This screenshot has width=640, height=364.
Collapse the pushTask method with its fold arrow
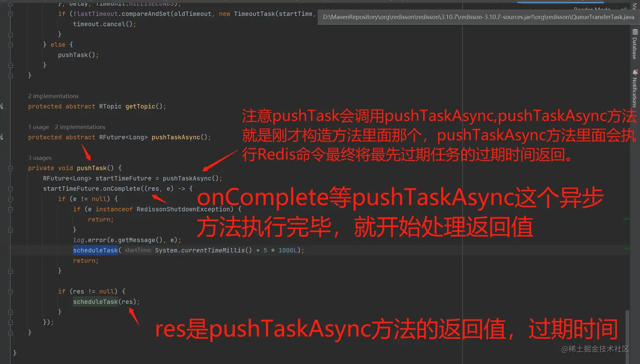pos(10,168)
